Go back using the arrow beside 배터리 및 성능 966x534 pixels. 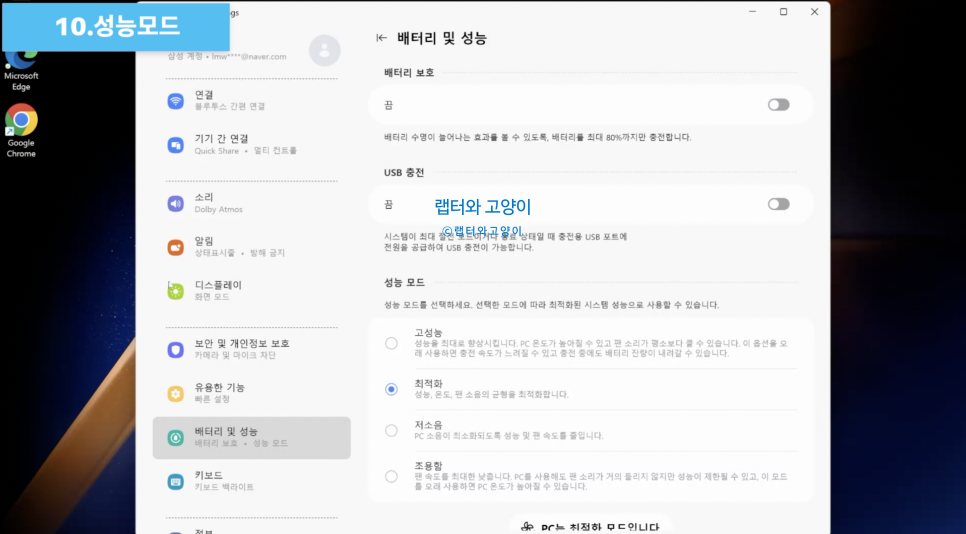[x=381, y=38]
